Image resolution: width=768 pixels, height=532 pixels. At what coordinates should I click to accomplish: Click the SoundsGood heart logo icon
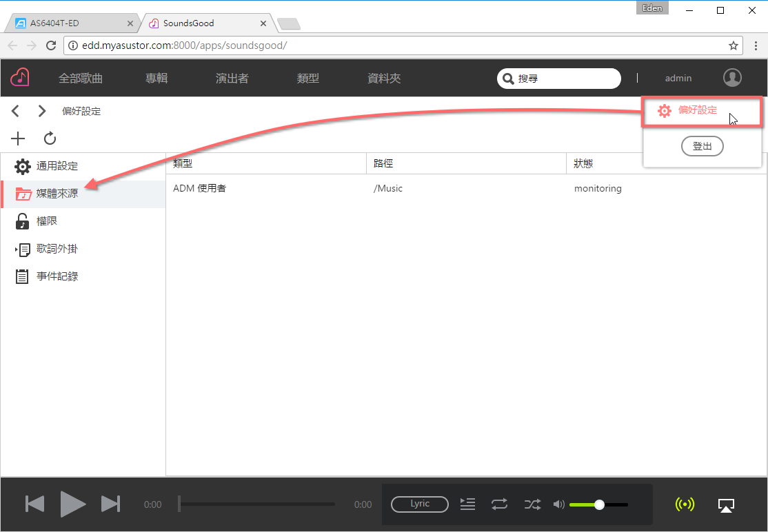click(x=19, y=77)
